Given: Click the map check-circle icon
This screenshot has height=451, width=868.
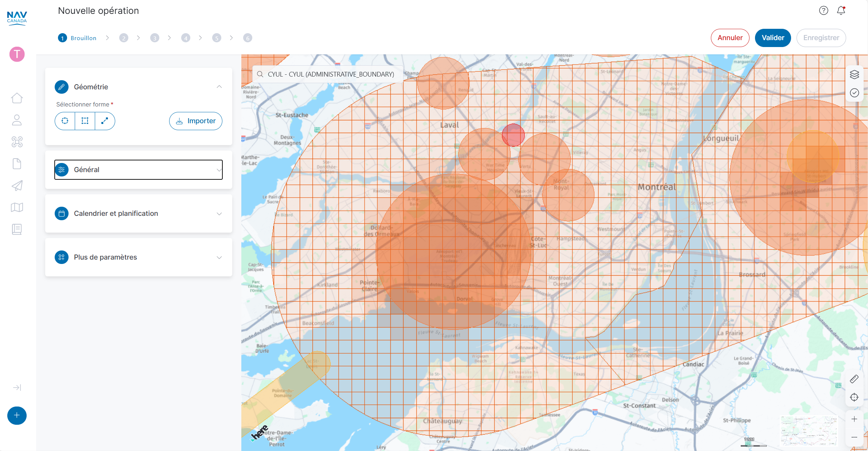Looking at the screenshot, I should (854, 93).
